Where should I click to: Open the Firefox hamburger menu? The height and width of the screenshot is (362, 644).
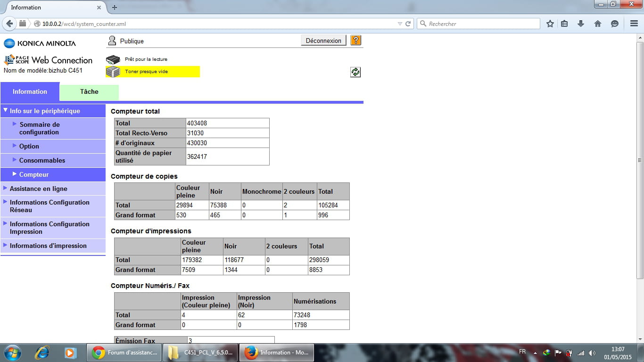[x=634, y=24]
